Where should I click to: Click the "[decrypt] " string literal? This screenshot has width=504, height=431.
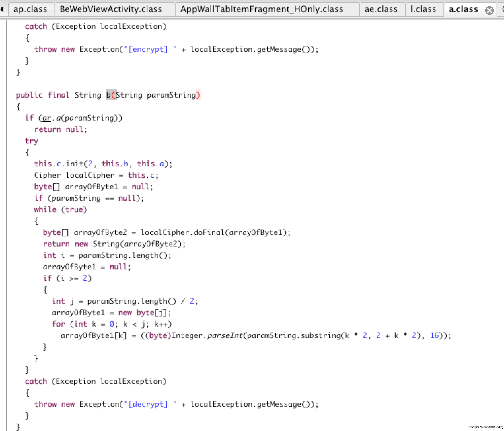coord(150,404)
